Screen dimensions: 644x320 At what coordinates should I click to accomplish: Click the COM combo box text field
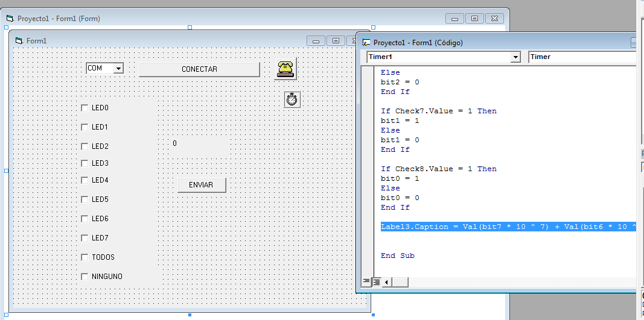click(100, 69)
